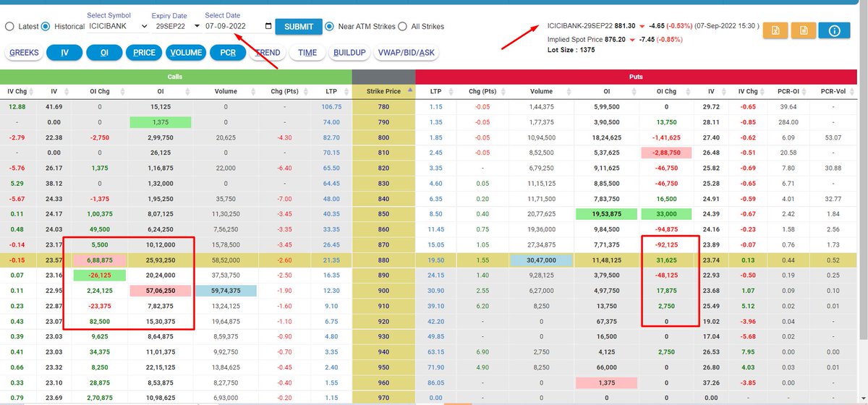The width and height of the screenshot is (868, 405).
Task: Toggle the BUILDUP columns
Action: click(349, 53)
